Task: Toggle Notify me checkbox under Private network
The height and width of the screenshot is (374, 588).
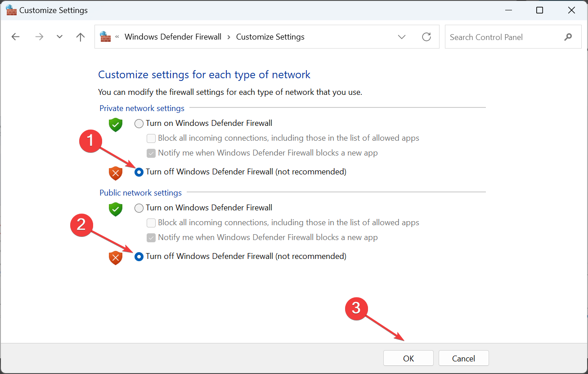Action: pyautogui.click(x=151, y=153)
